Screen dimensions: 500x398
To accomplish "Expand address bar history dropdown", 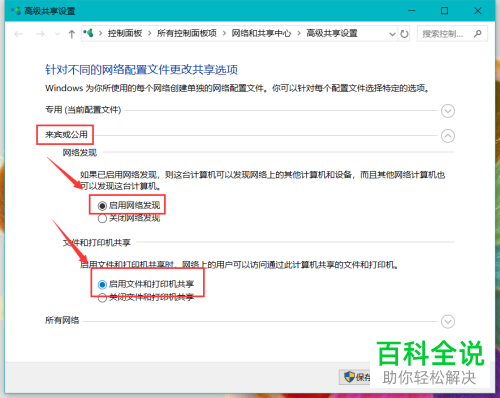I will (393, 34).
